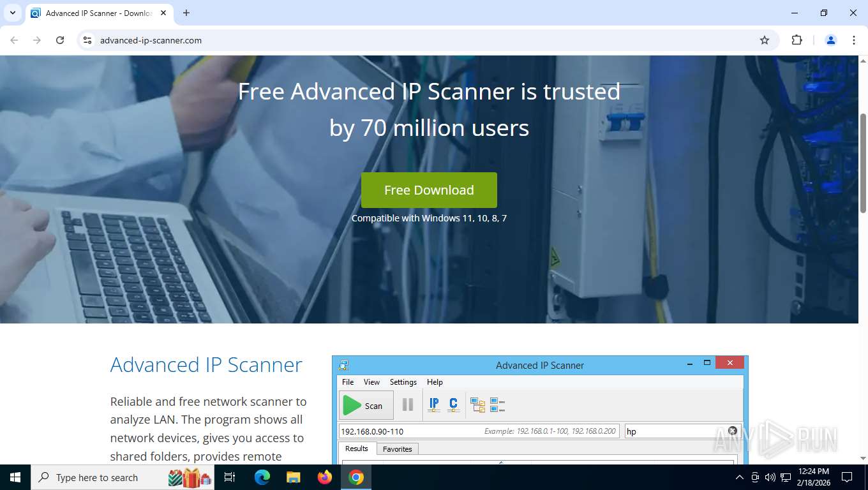Open the Chrome three-dot menu
The width and height of the screenshot is (868, 490).
[x=854, y=40]
